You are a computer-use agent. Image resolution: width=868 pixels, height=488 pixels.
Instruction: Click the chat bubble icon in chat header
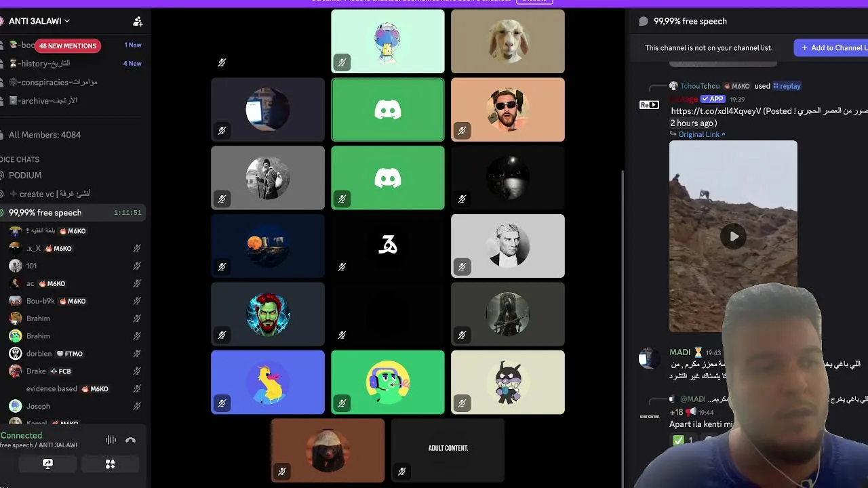click(x=644, y=22)
